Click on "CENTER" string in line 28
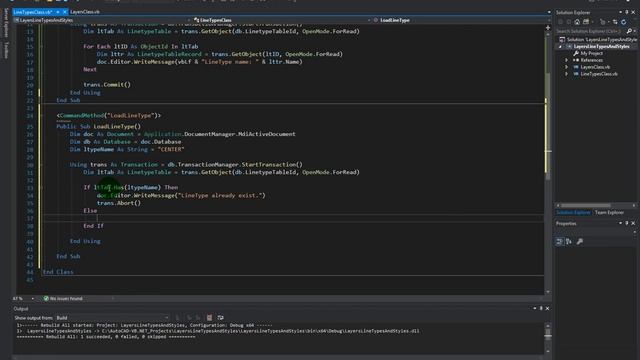This screenshot has width=640, height=360. click(171, 149)
